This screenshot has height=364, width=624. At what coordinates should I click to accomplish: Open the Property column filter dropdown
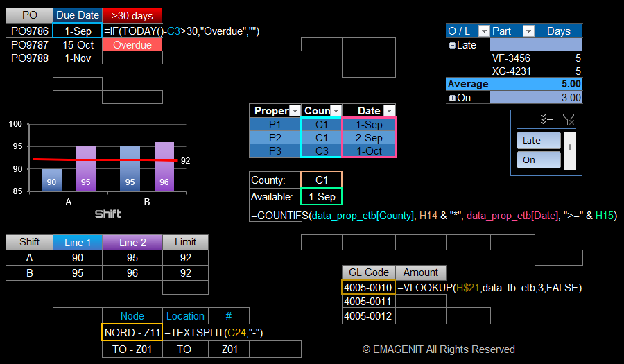click(x=294, y=111)
